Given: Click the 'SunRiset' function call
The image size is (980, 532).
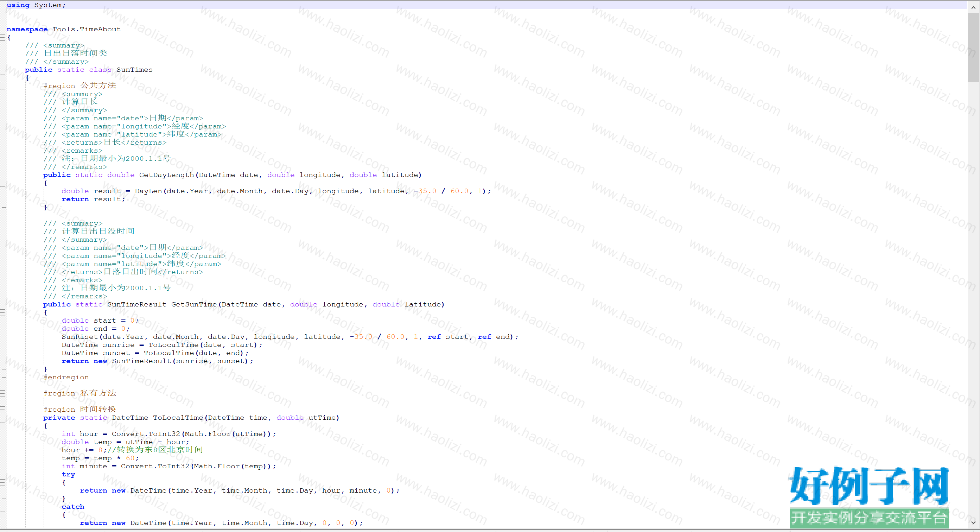Looking at the screenshot, I should pyautogui.click(x=79, y=337).
